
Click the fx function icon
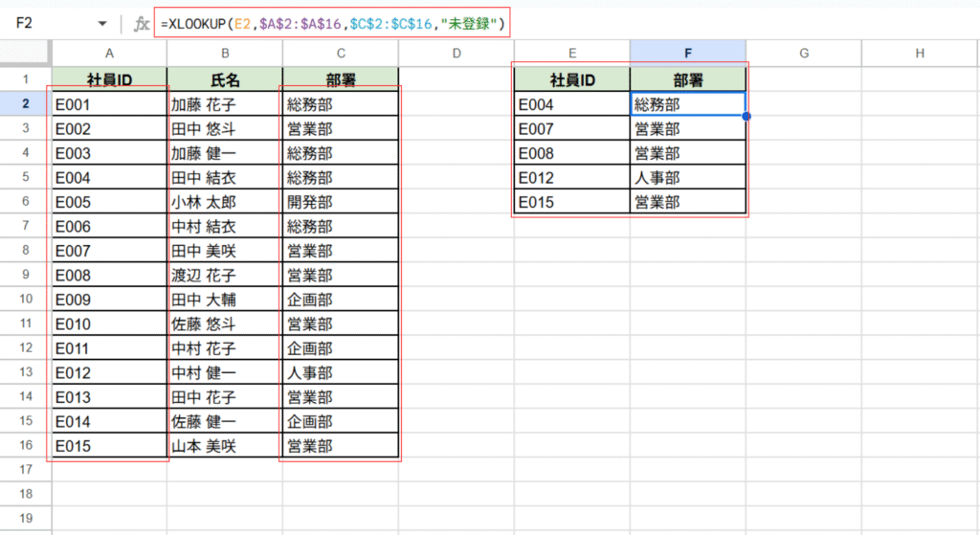[x=142, y=24]
